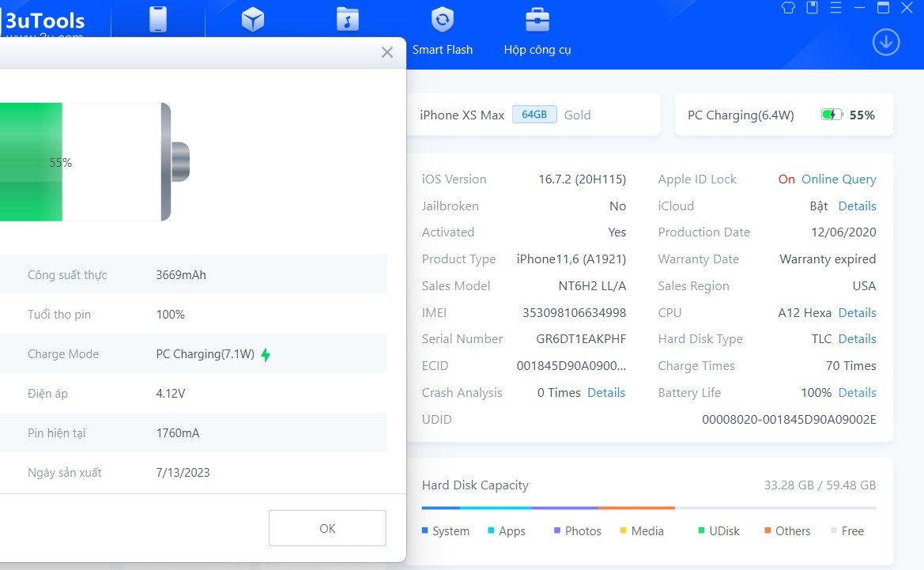Screen dimensions: 924x570
Task: Open the hamburger menu in title bar
Action: pos(836,8)
